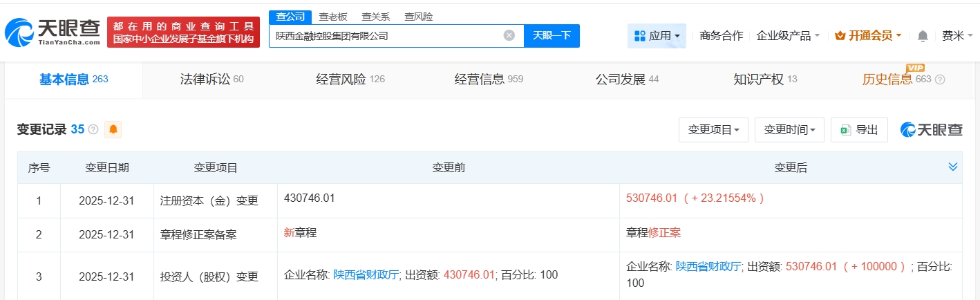Click the 变更日期 column header
This screenshot has width=980, height=300.
pos(106,167)
